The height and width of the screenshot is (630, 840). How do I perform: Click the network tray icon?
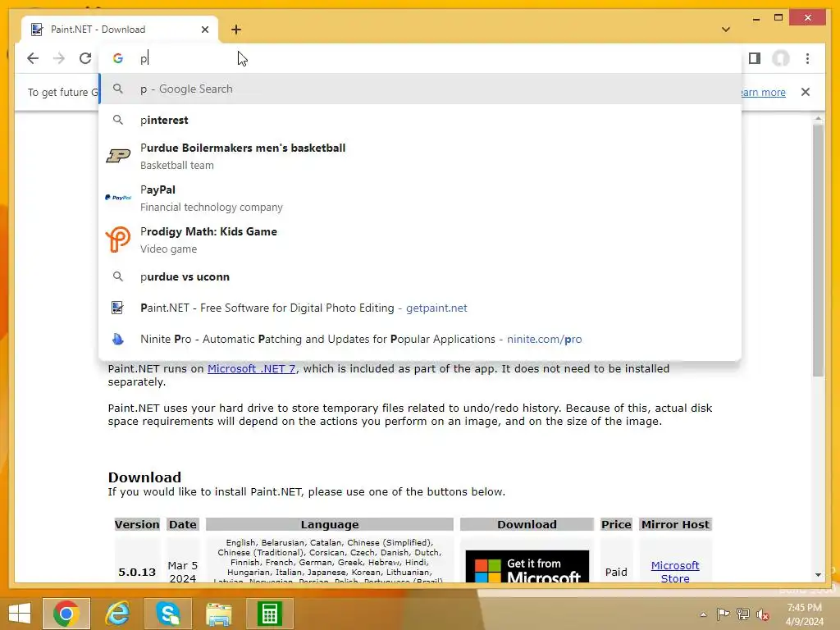click(x=743, y=614)
